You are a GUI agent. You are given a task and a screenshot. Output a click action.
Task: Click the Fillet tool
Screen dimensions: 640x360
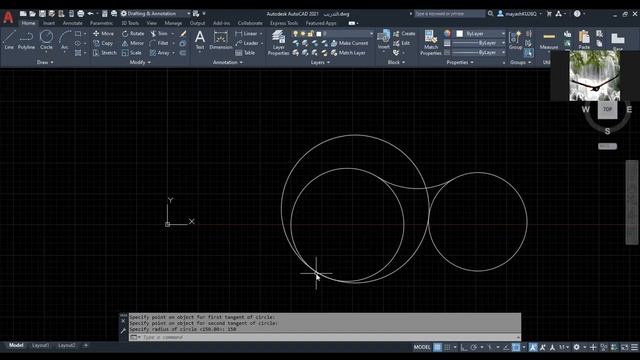pyautogui.click(x=159, y=43)
